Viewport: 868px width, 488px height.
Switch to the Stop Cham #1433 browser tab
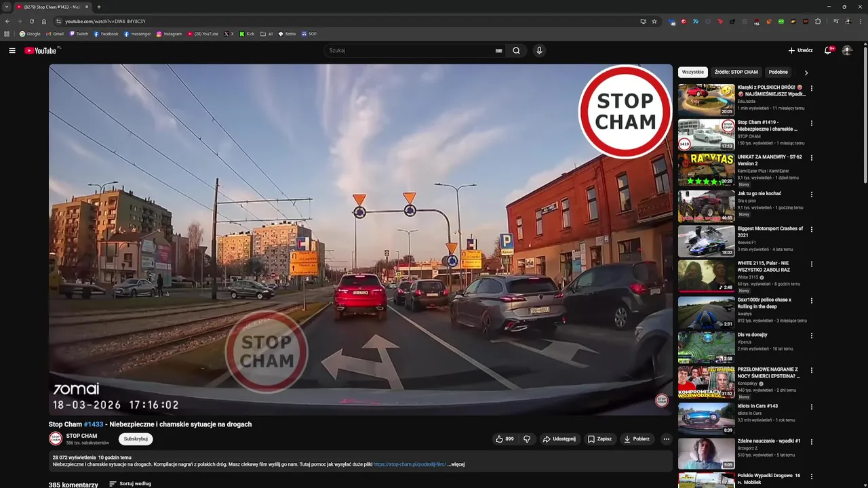tap(53, 7)
